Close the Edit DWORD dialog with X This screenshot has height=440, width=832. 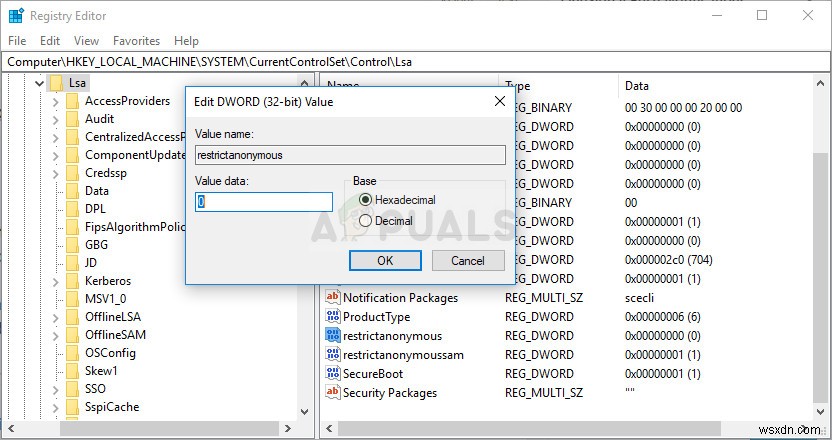pos(500,101)
